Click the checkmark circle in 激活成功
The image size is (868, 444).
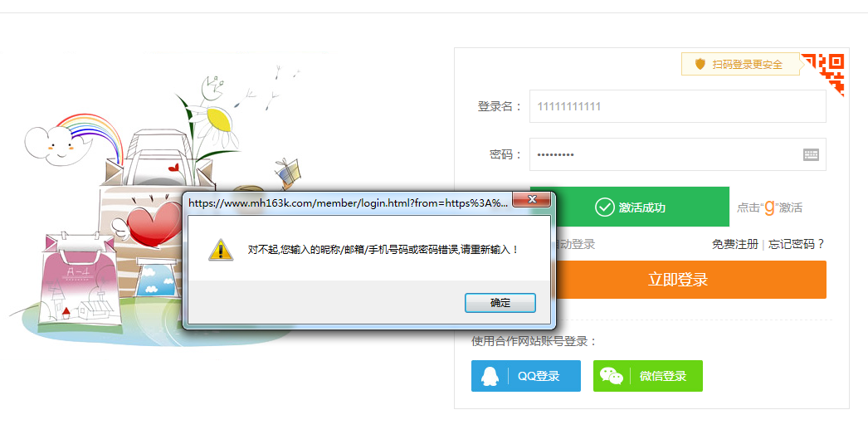604,207
